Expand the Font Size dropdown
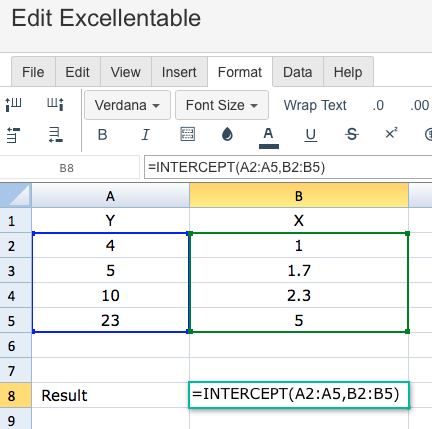The width and height of the screenshot is (432, 429). click(222, 105)
